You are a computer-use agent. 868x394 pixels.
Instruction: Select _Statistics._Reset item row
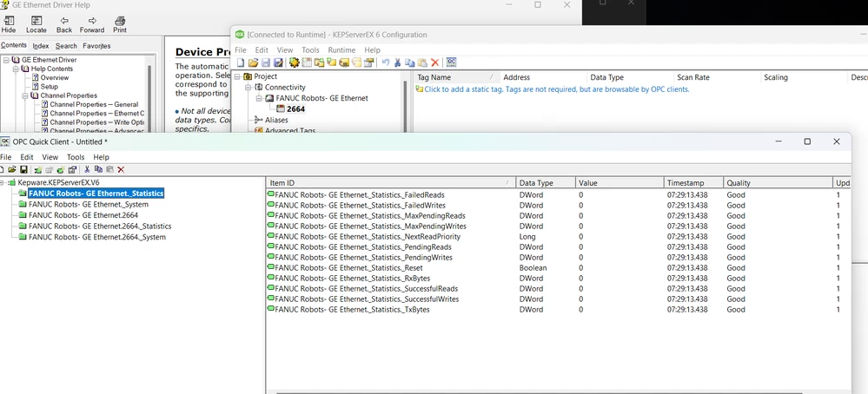point(559,268)
